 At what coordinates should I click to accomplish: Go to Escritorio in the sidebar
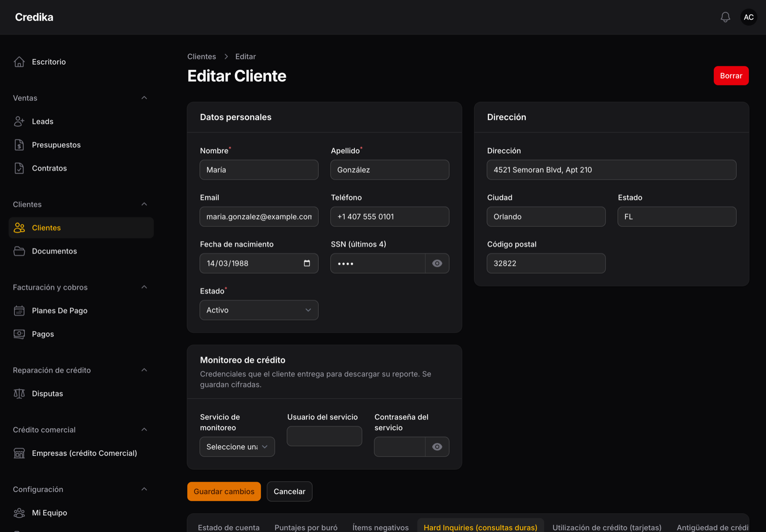(81, 62)
